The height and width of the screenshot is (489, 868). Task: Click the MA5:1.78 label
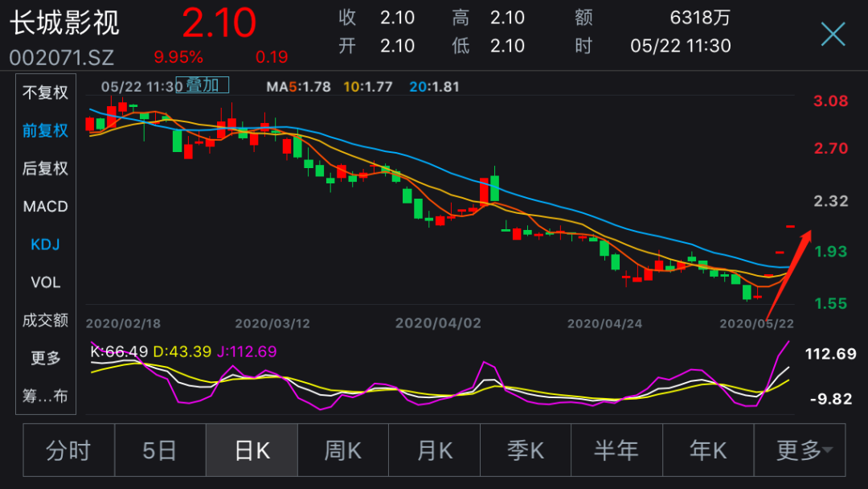click(x=298, y=87)
